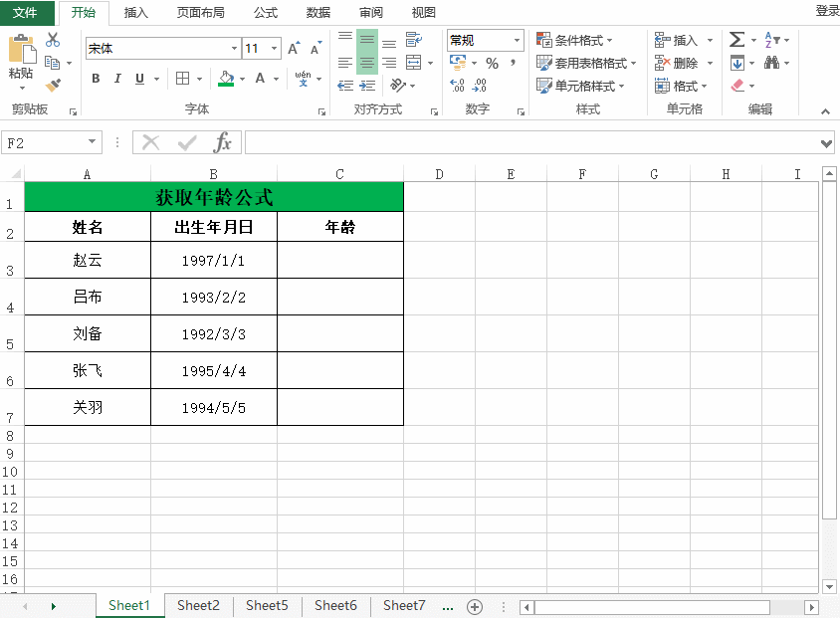Open the font name dropdown
840x618 pixels.
point(236,47)
